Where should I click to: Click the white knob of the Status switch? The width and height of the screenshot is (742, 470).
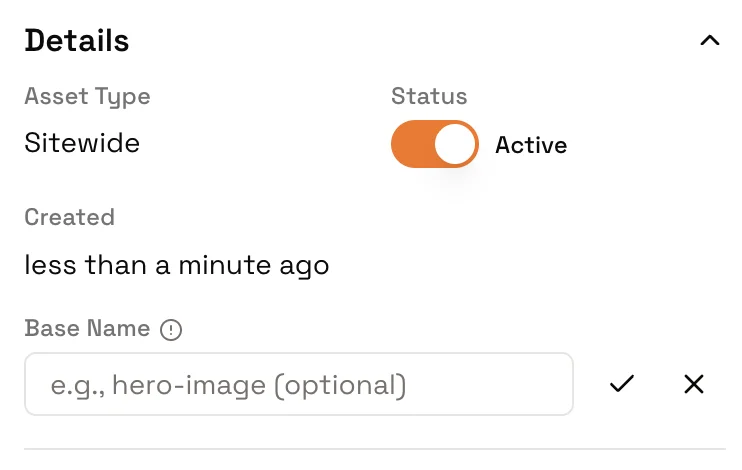(455, 144)
